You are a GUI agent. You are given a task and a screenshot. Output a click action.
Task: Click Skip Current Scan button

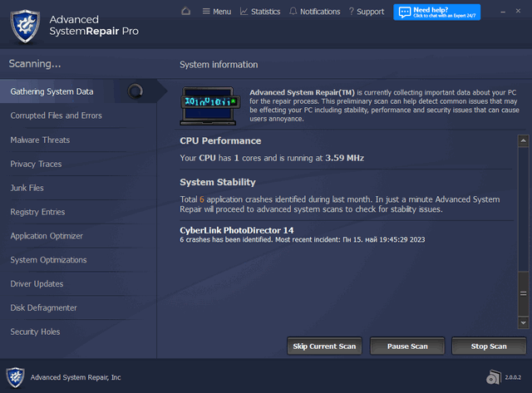pos(324,346)
